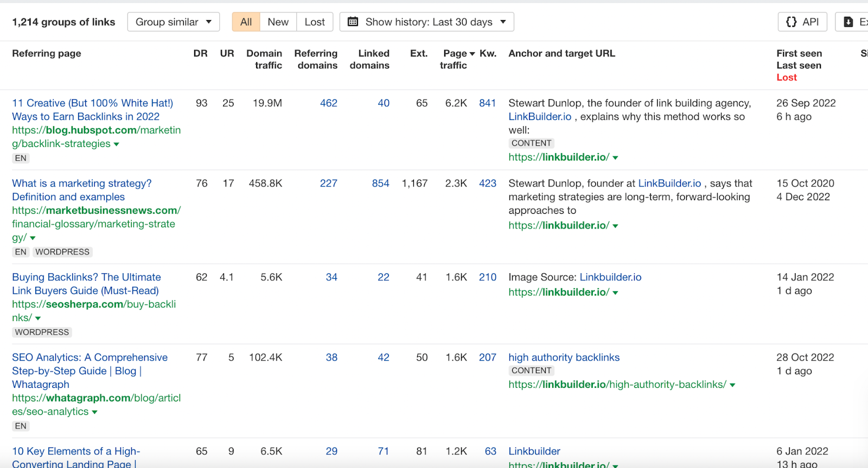Image resolution: width=868 pixels, height=468 pixels.
Task: Select the All links tab
Action: tap(246, 22)
